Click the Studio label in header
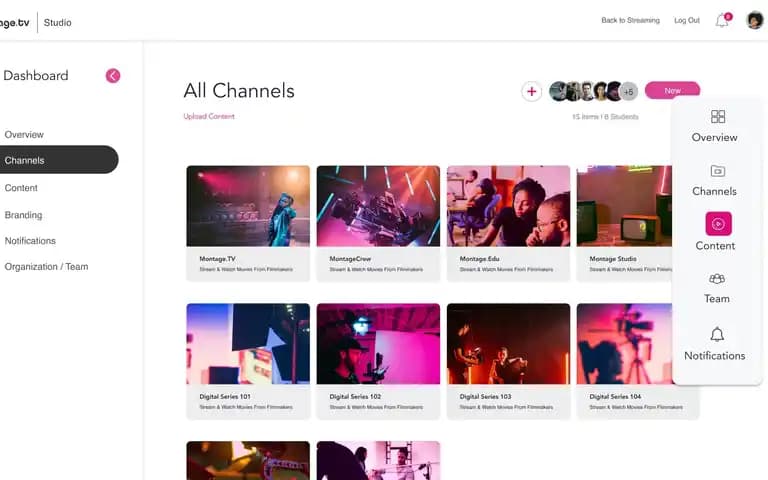This screenshot has width=768, height=480. (57, 23)
